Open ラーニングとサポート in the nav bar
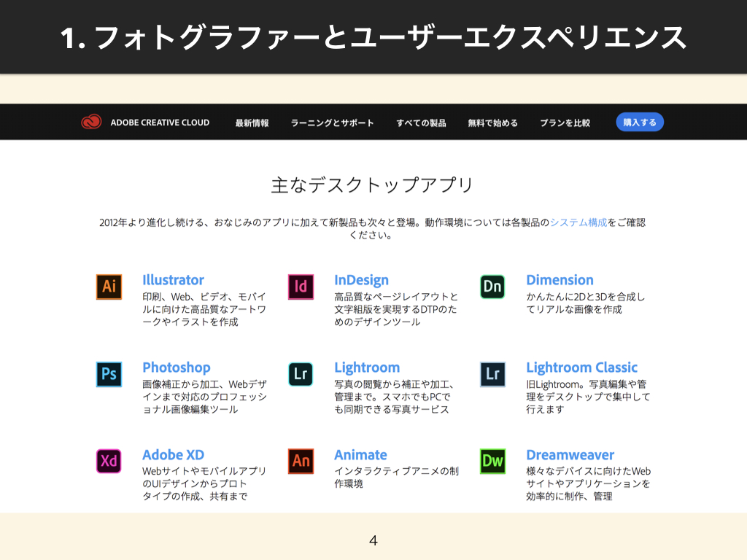 click(333, 122)
